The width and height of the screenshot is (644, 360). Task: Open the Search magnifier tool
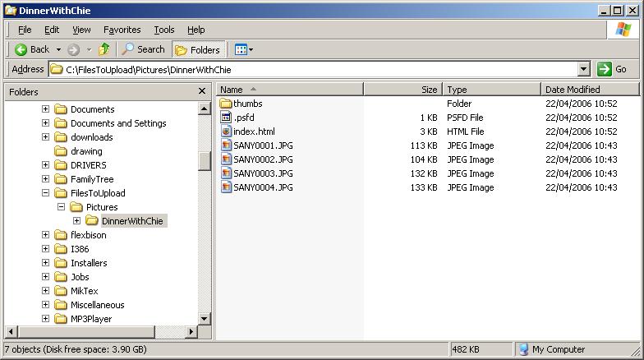tap(144, 49)
